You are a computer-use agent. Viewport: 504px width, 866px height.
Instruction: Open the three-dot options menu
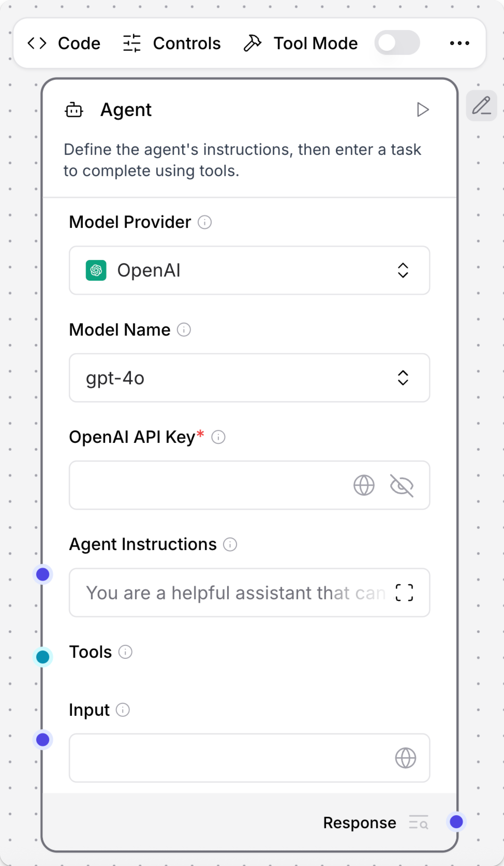tap(460, 43)
